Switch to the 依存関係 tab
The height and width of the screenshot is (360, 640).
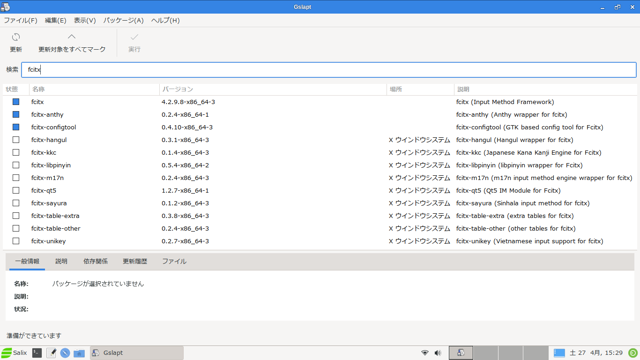(96, 261)
